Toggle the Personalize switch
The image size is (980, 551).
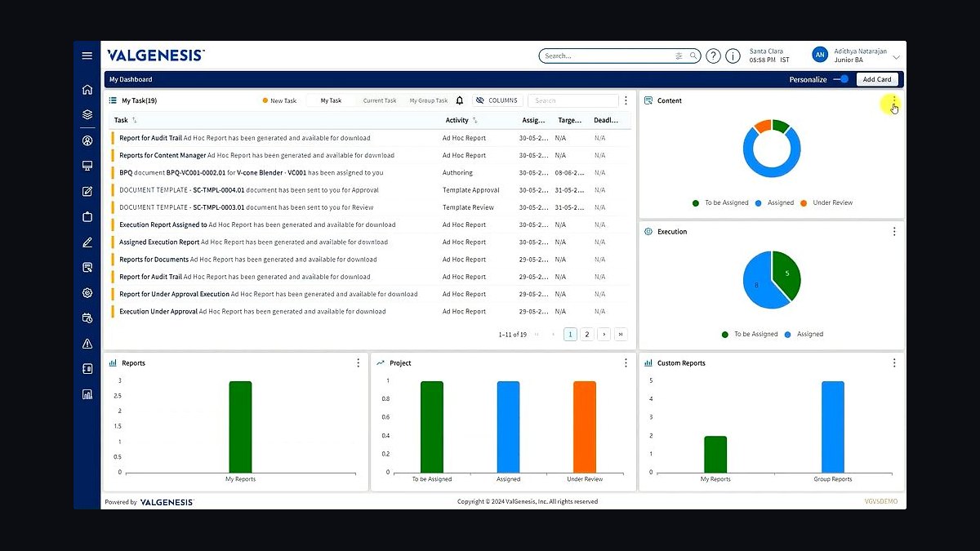click(x=841, y=79)
